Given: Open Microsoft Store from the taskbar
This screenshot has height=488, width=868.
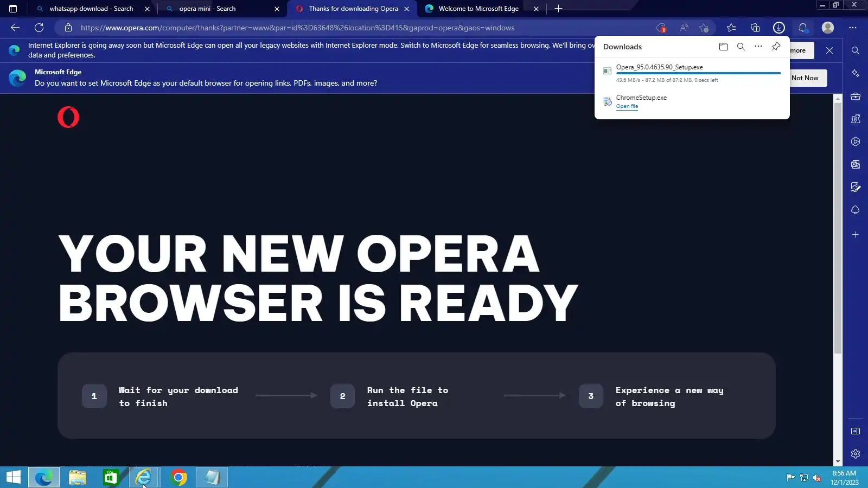Looking at the screenshot, I should point(111,477).
